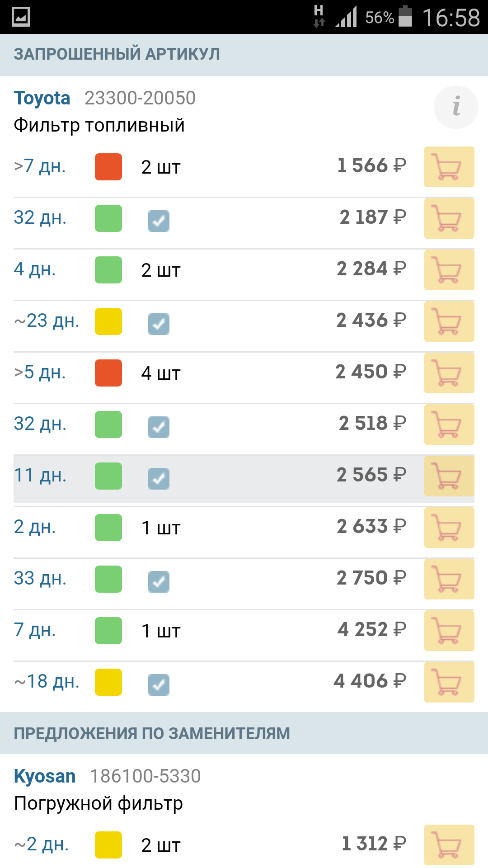Screen dimensions: 488x868
Task: Toggle the checkmark on the 32 дн. 2 187 ₽ row
Action: tap(159, 221)
